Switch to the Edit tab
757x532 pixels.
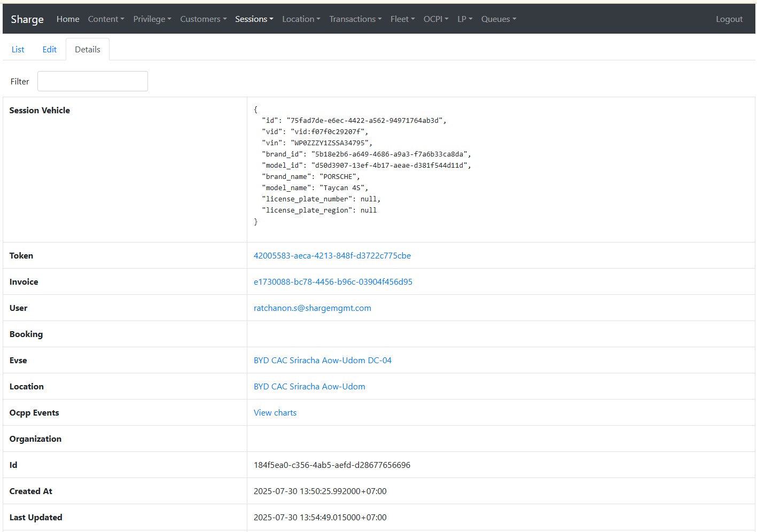pos(50,49)
